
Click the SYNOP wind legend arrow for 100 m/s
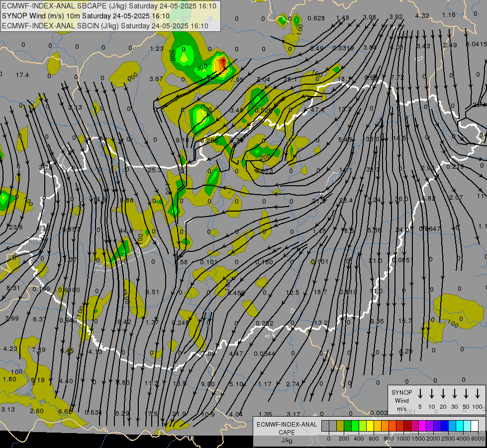coord(478,394)
